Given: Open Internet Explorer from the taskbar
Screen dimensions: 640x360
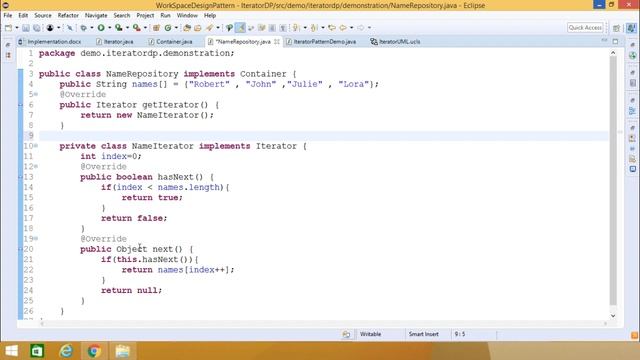Looking at the screenshot, I should point(66,351).
